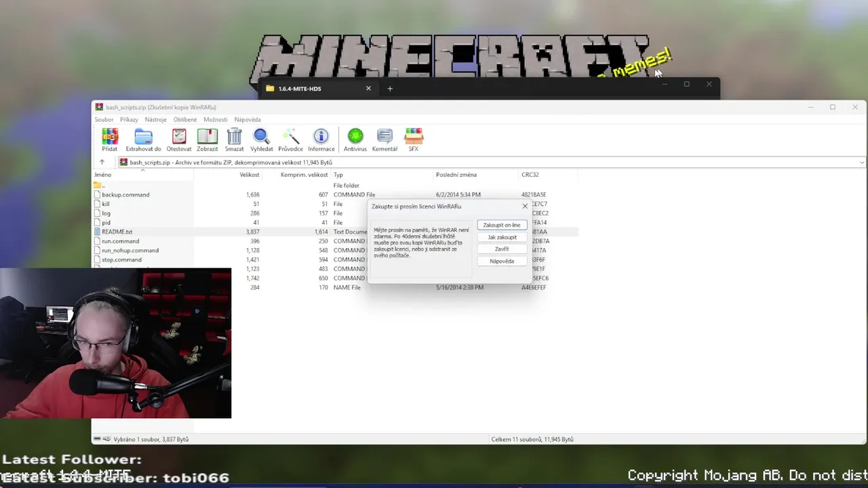The height and width of the screenshot is (488, 868).
Task: Click the Jak zakoupit button
Action: pyautogui.click(x=502, y=237)
